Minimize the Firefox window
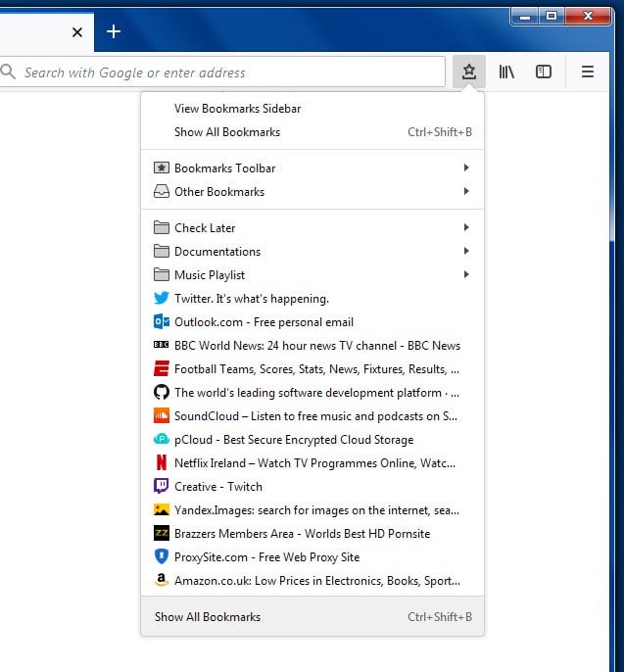 (525, 17)
